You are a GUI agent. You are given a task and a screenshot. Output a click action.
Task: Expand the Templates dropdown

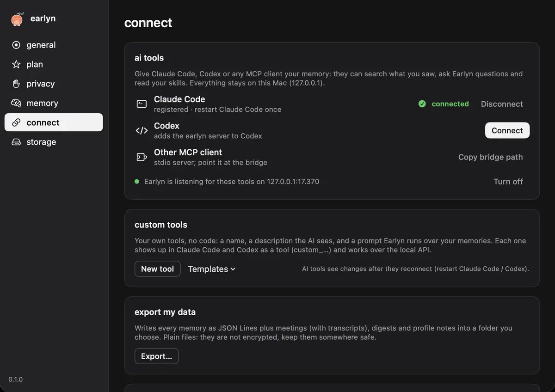pyautogui.click(x=212, y=269)
